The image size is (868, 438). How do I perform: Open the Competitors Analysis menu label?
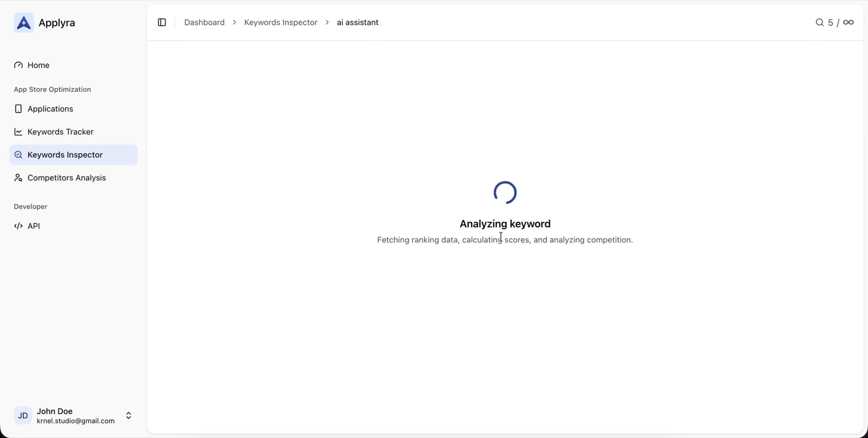(x=66, y=178)
